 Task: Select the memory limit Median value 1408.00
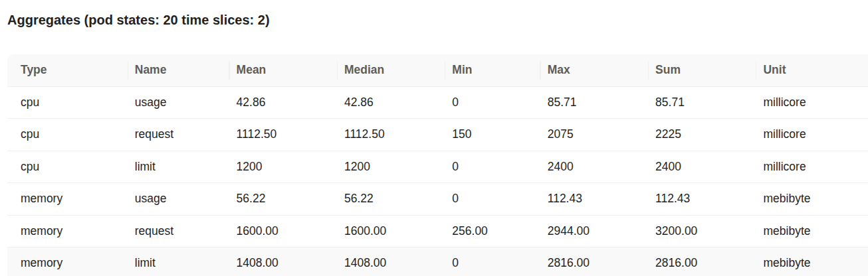coord(364,263)
